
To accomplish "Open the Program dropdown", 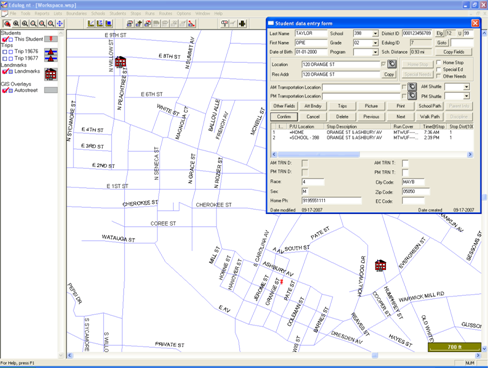I will coord(375,52).
